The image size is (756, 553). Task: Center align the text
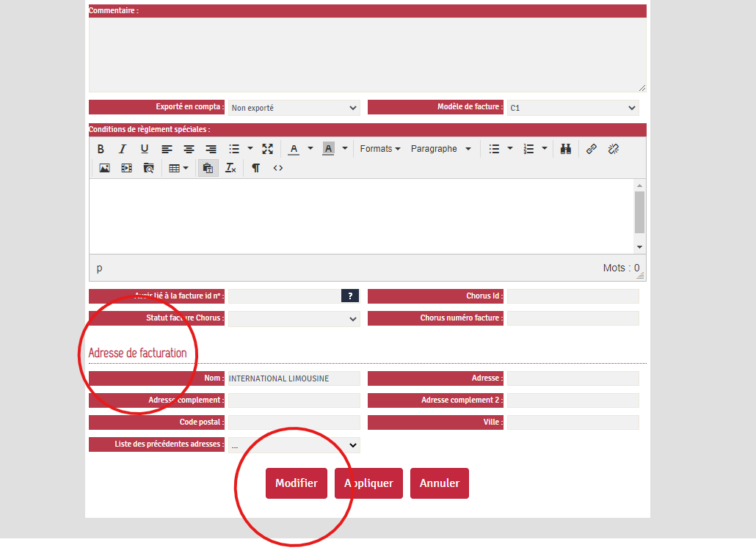pos(189,149)
